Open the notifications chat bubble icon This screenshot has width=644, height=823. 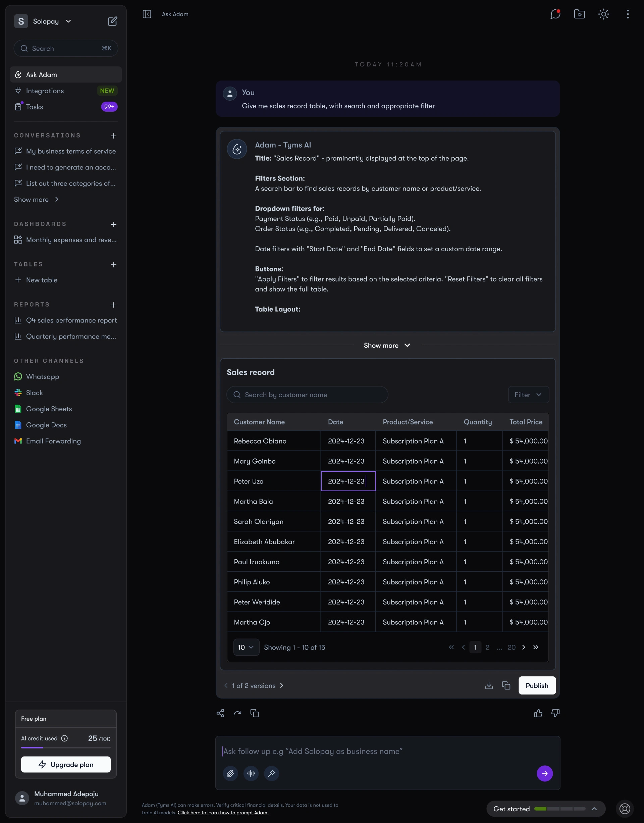(x=555, y=14)
